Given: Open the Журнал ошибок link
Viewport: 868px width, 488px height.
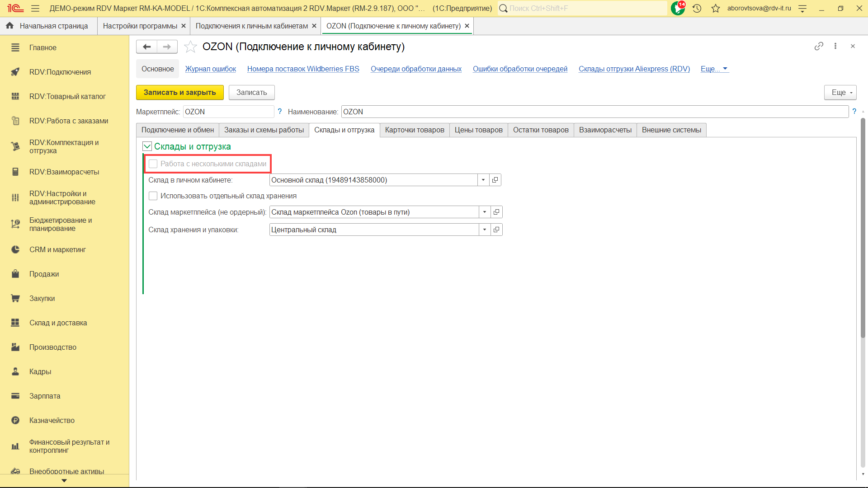Looking at the screenshot, I should tap(210, 69).
